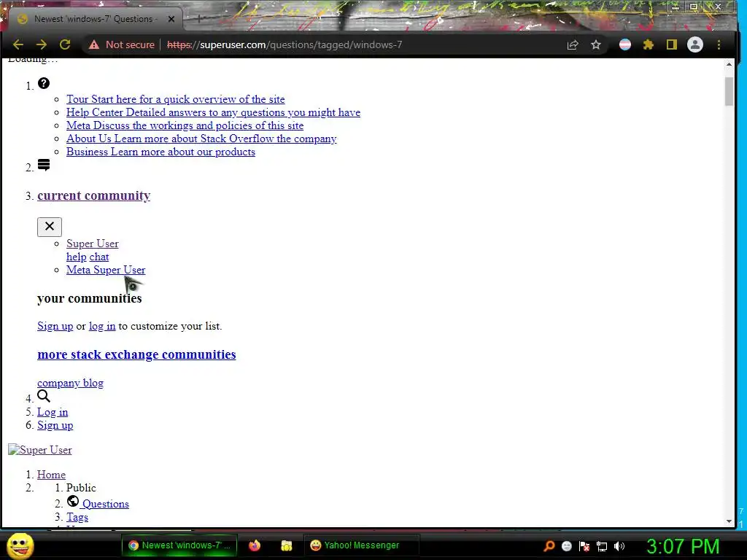Open the Meta Discuss the workings link
The height and width of the screenshot is (560, 747).
point(185,125)
